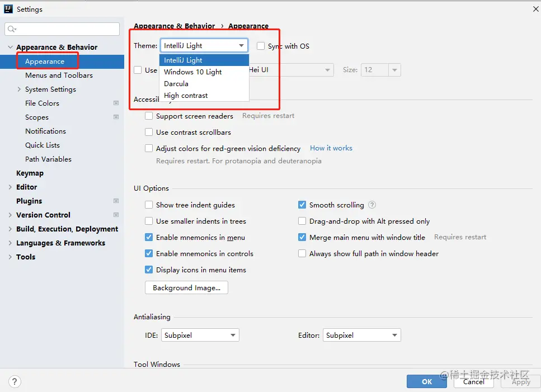Expand the Languages & Frameworks node
The image size is (541, 392).
click(x=10, y=243)
